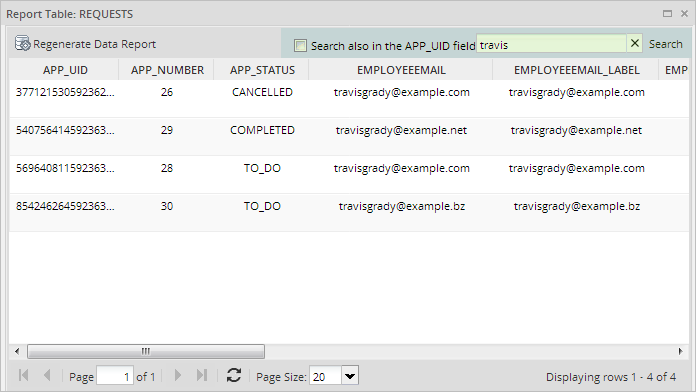The height and width of the screenshot is (392, 696).
Task: Click the Displaying rows 1 - 4 of 4 text
Action: 611,377
